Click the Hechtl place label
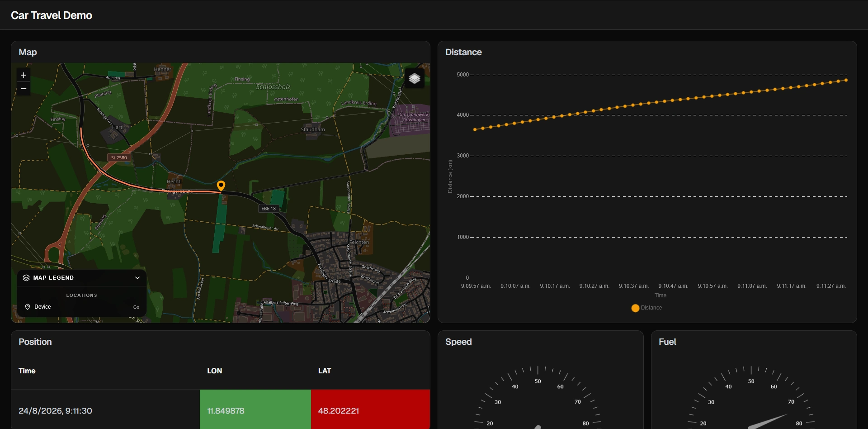 tap(174, 181)
